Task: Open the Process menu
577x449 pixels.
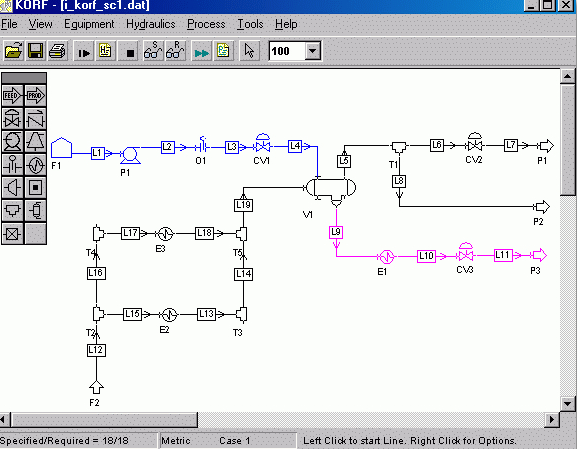Action: click(x=206, y=24)
